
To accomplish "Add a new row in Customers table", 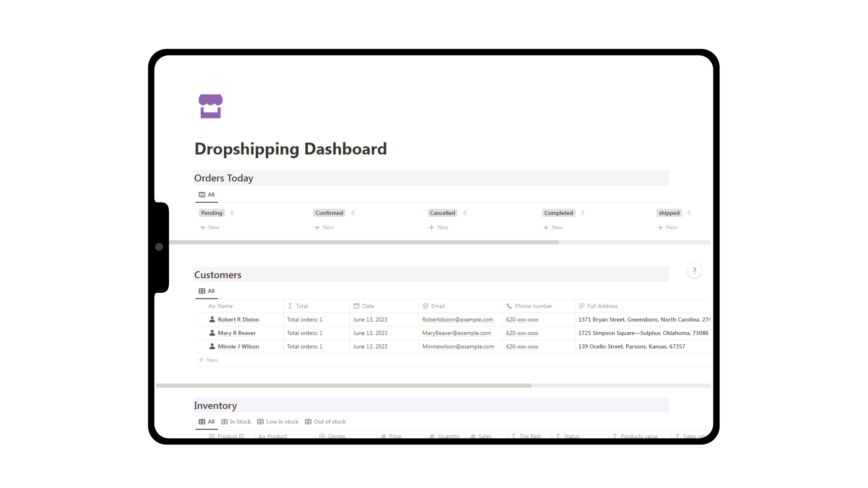I will pyautogui.click(x=209, y=360).
